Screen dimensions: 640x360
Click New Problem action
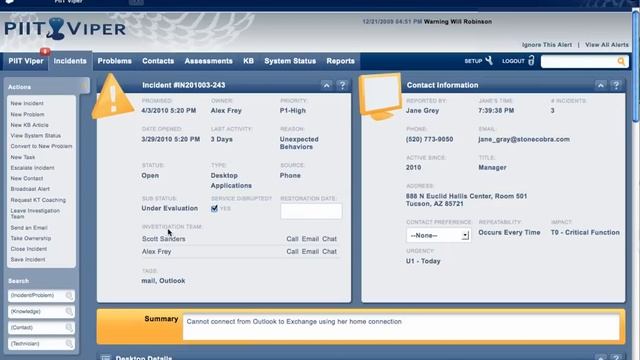(27, 114)
